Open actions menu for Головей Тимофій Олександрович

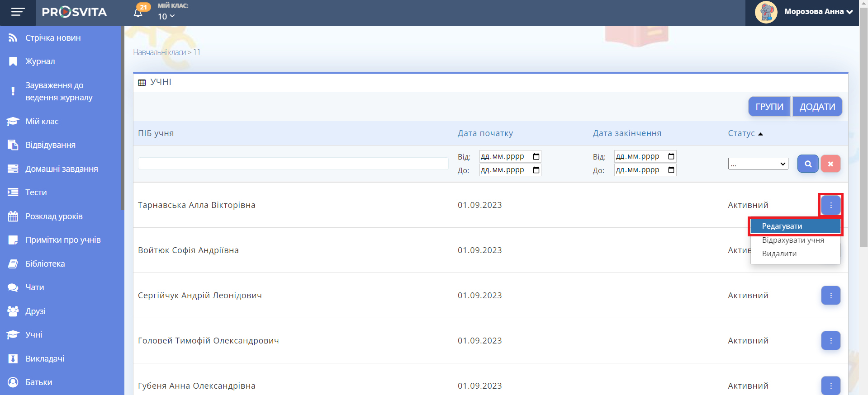tap(830, 341)
